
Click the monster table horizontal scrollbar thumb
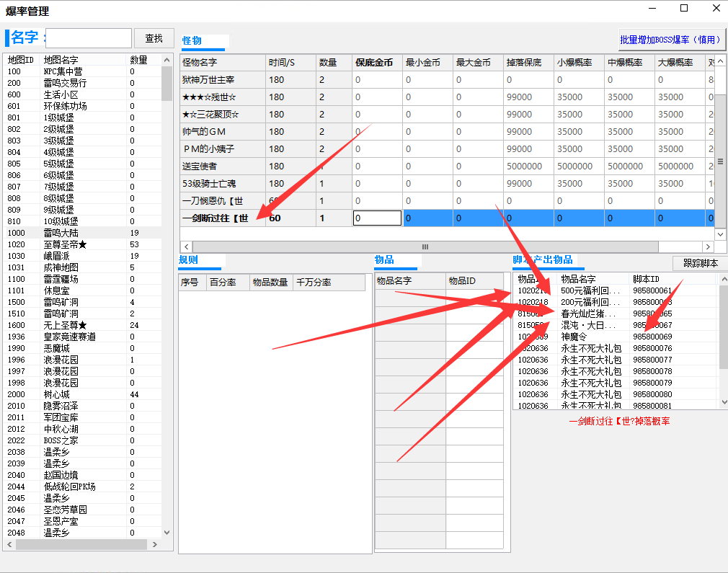coord(425,246)
